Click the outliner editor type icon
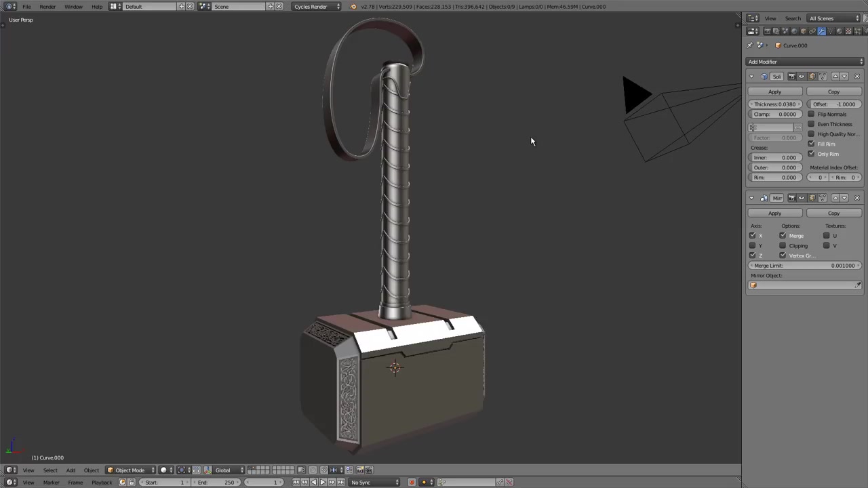The image size is (868, 488). (753, 18)
